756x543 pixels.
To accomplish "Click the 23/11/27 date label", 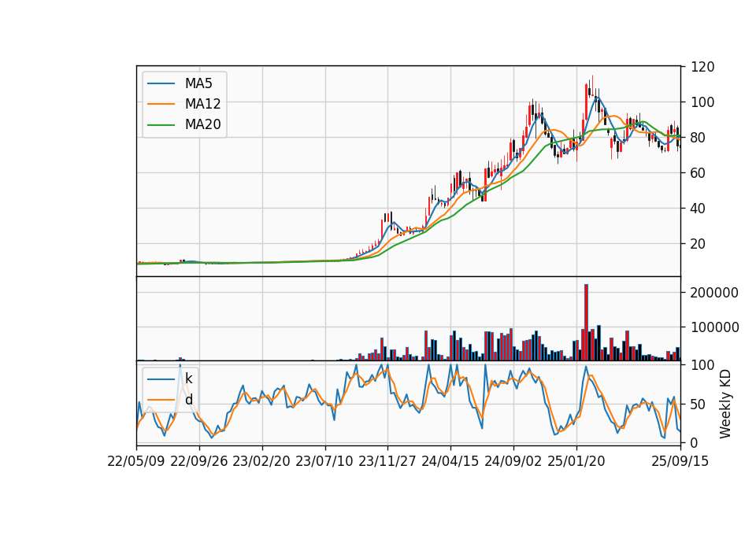I will tap(387, 461).
